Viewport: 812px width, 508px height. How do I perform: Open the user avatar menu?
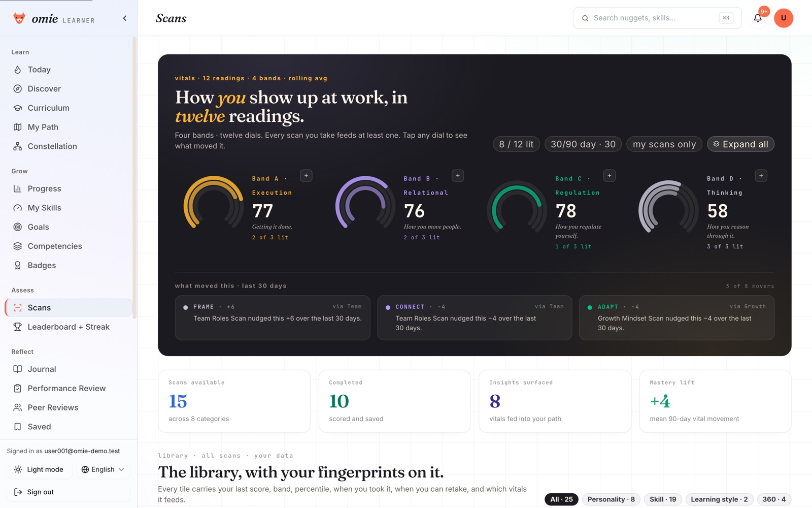[x=784, y=18]
